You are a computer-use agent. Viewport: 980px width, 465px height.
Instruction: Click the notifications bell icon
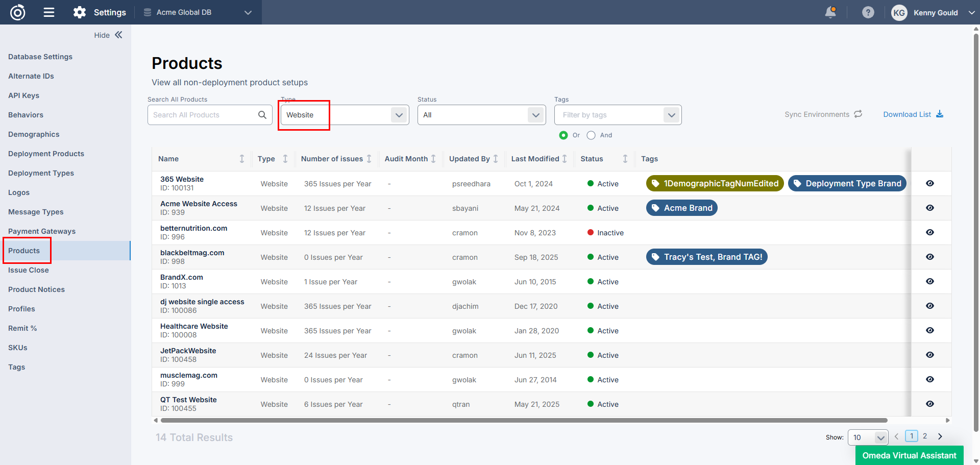830,12
